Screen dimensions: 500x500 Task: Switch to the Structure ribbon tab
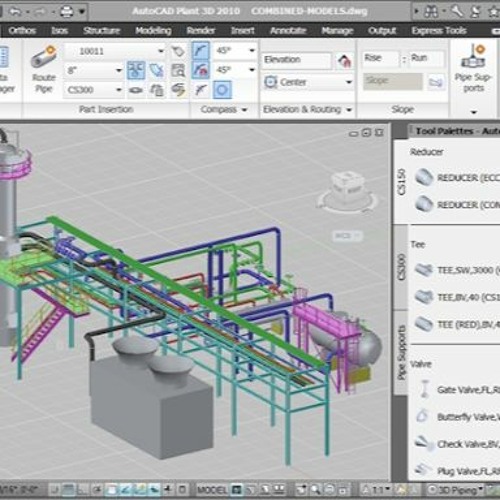[x=102, y=31]
